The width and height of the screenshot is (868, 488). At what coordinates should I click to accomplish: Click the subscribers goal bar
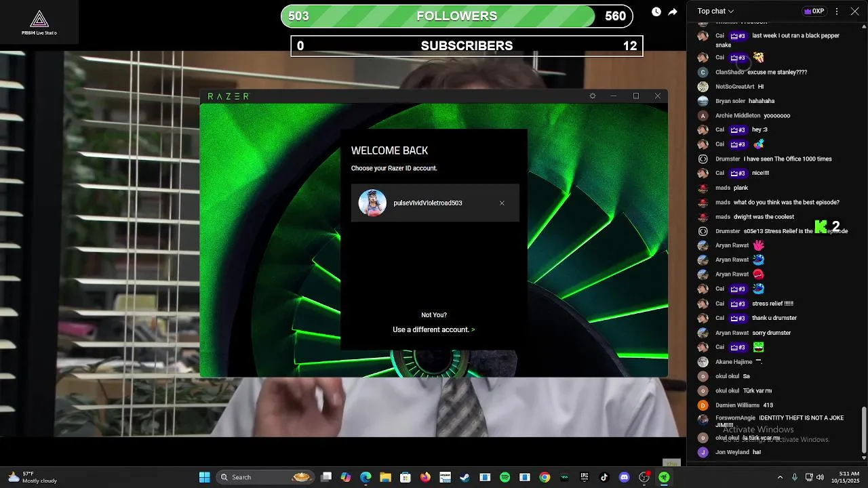pos(467,45)
